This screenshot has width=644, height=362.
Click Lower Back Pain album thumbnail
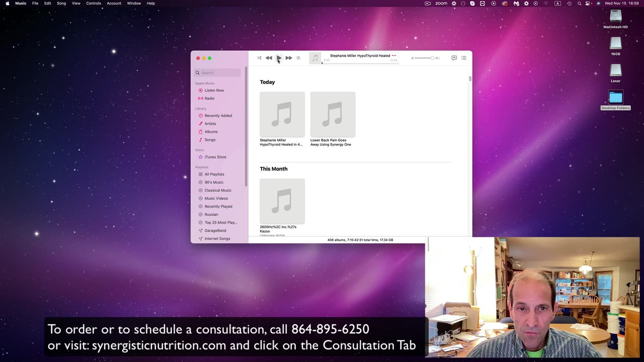click(x=333, y=114)
